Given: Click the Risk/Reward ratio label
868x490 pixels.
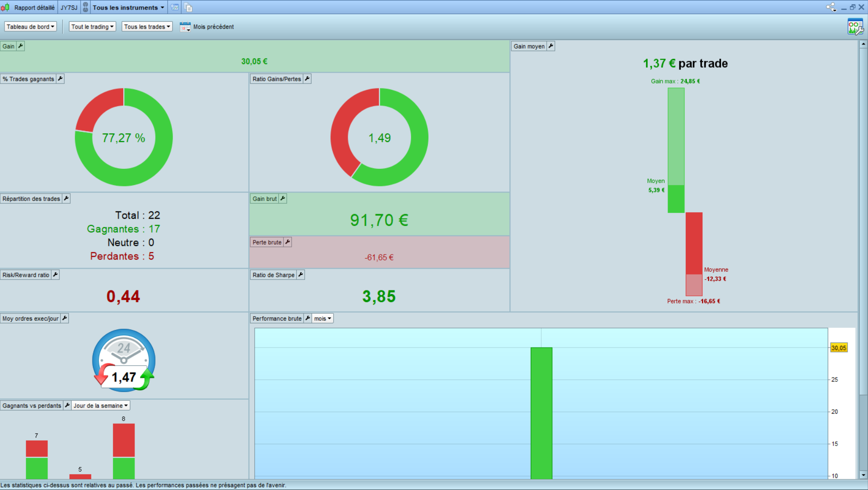Looking at the screenshot, I should pos(26,275).
